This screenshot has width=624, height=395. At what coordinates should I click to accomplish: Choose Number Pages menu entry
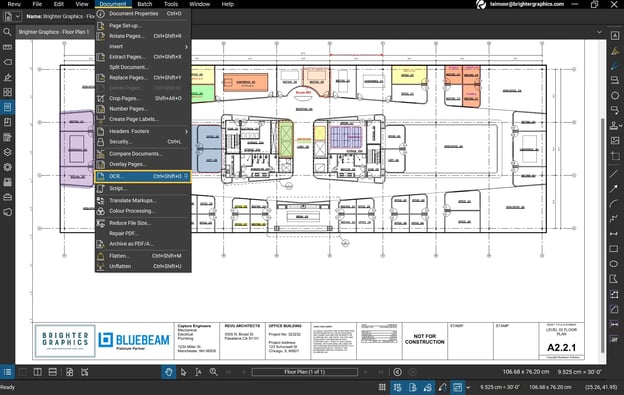[143, 109]
